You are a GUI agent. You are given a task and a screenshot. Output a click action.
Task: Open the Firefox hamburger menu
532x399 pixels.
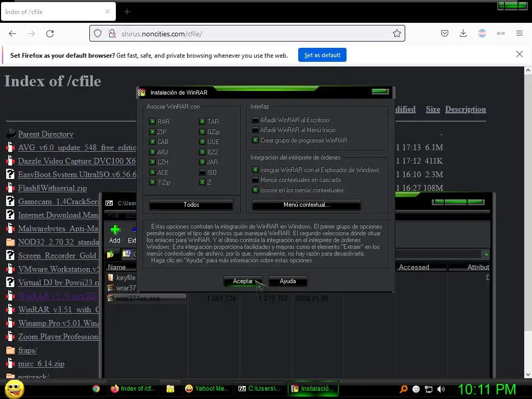coord(520,33)
